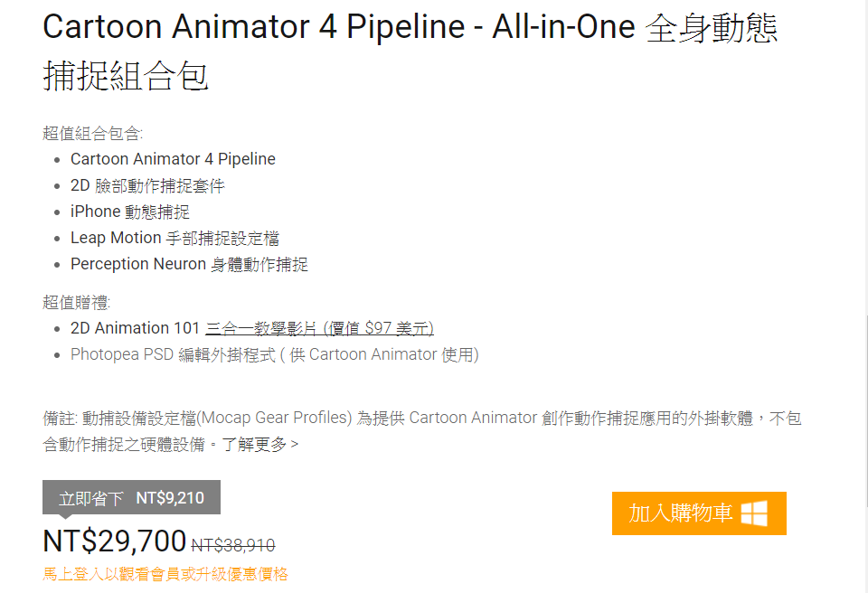Click the crossed-out NT$38,910 original price
Viewport: 868px width, 593px height.
[x=233, y=545]
